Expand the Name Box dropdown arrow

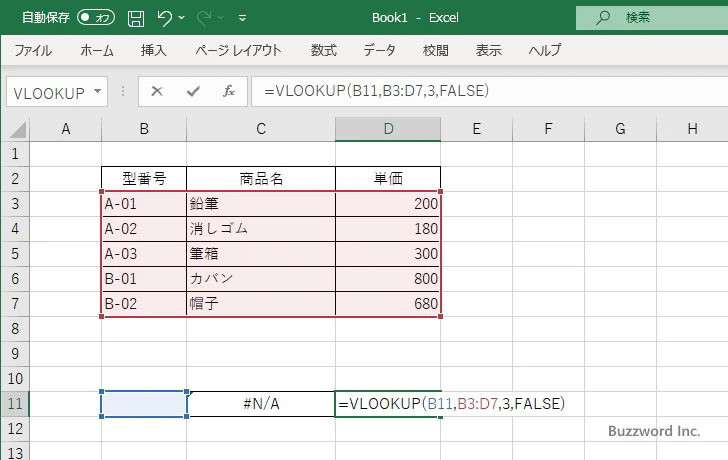point(97,91)
